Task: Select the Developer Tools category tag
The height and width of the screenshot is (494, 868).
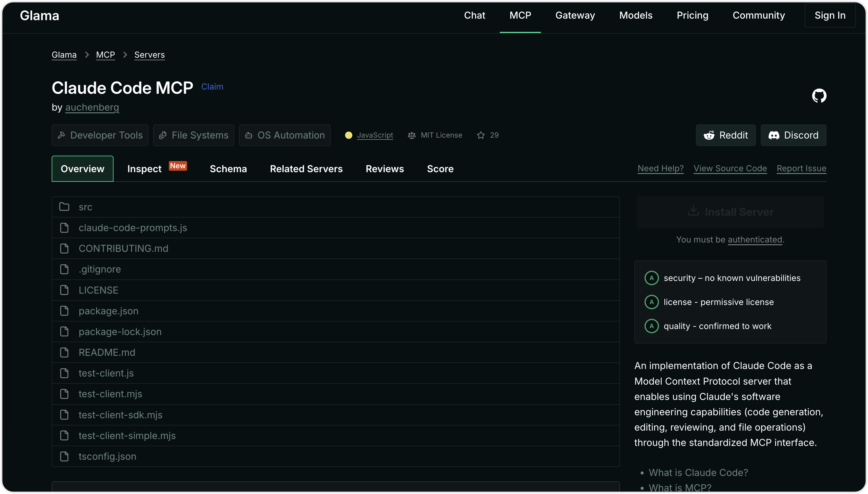Action: coord(100,135)
